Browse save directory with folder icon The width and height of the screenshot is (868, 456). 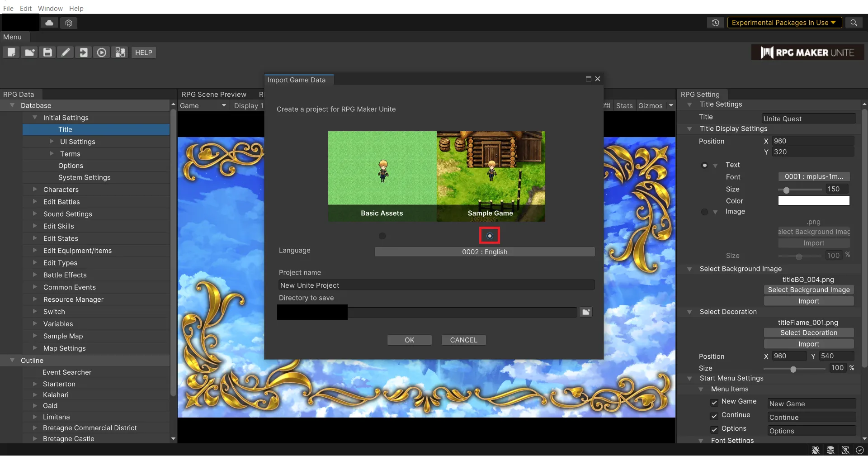(586, 312)
